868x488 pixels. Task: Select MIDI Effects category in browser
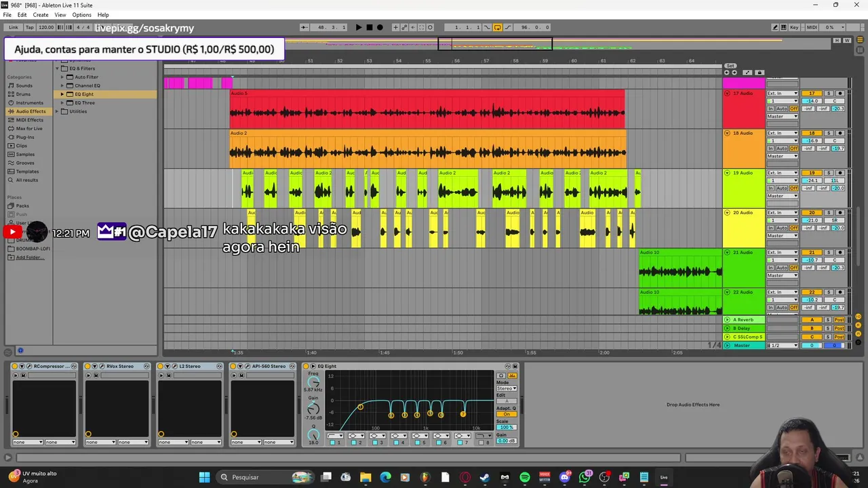tap(29, 120)
